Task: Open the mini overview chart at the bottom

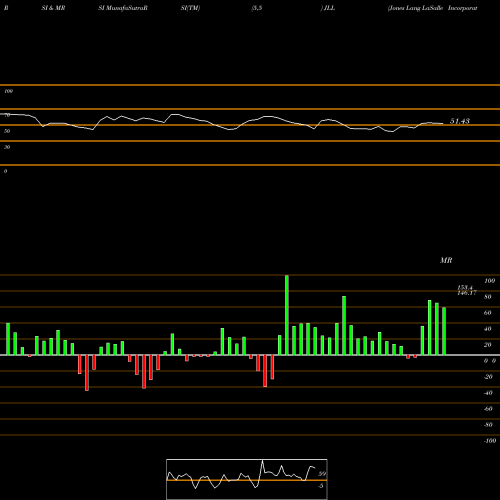Action: [247, 479]
